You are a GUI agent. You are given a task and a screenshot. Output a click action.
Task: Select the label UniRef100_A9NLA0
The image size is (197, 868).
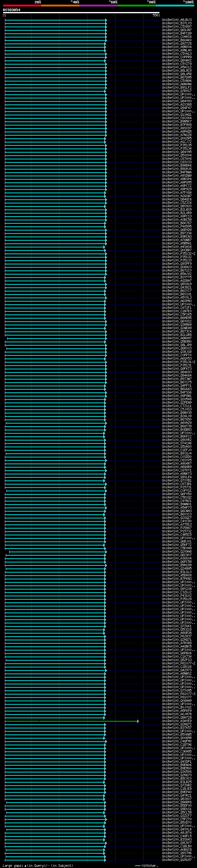[177, 50]
